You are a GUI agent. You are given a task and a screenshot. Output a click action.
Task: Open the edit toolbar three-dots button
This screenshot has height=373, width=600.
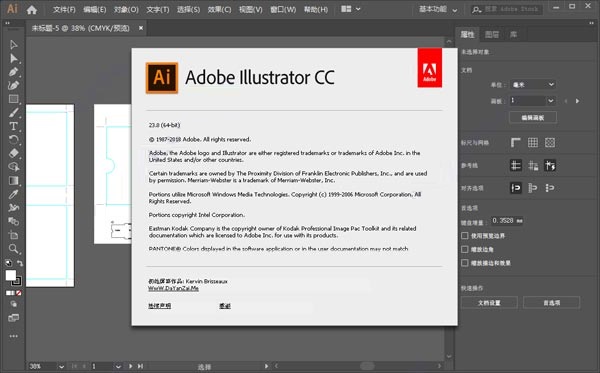click(x=13, y=336)
